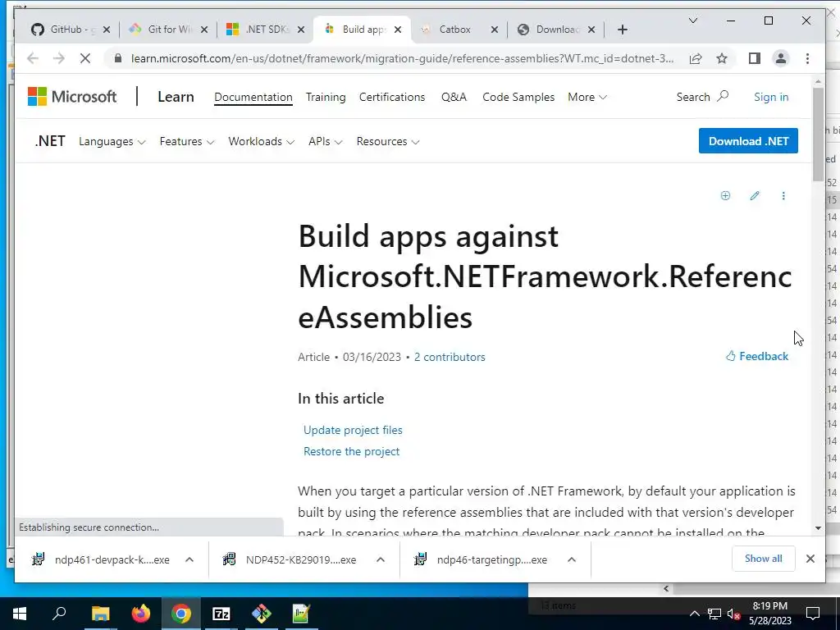Go back to previous page
This screenshot has width=840, height=630.
tap(33, 58)
